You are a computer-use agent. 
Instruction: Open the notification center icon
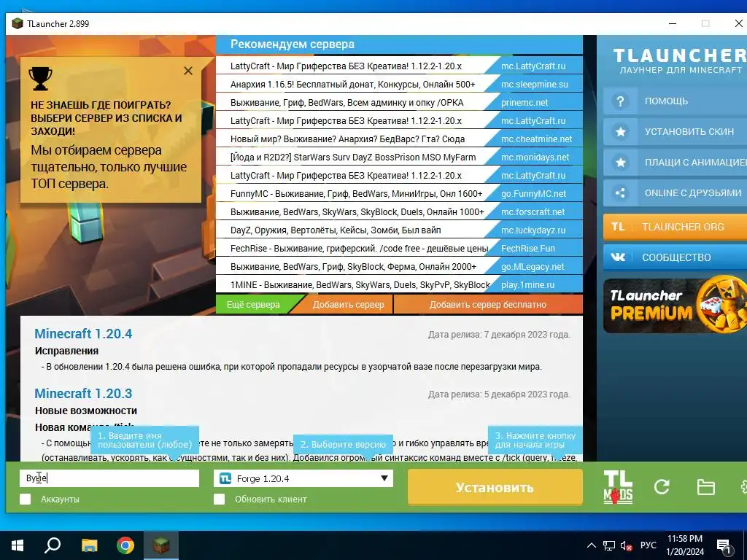coord(724,546)
